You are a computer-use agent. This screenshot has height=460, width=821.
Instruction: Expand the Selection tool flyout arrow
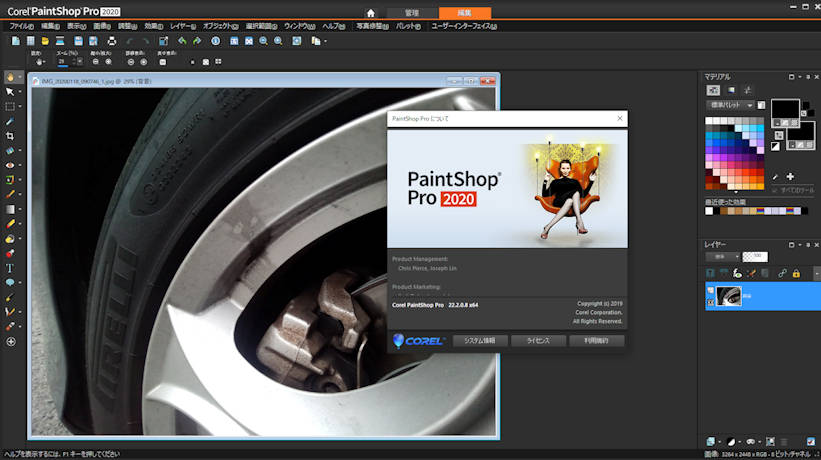pos(20,106)
